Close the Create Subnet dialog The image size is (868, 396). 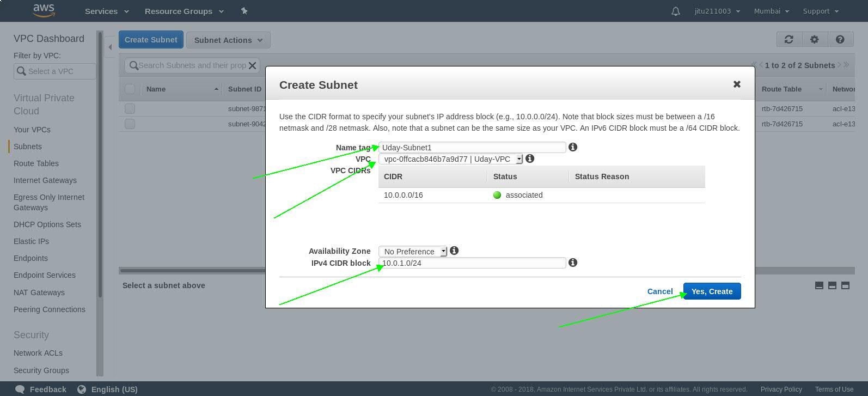737,84
